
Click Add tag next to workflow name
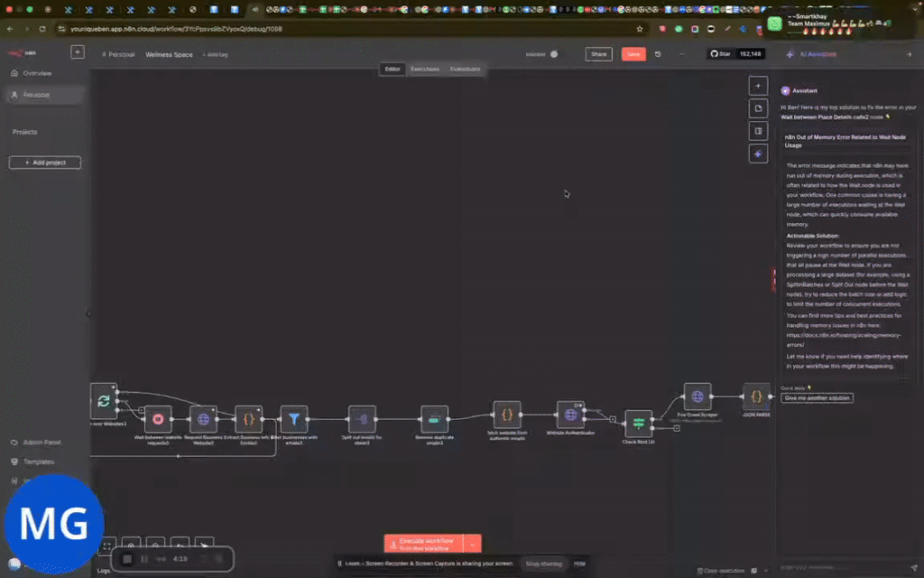[x=215, y=54]
